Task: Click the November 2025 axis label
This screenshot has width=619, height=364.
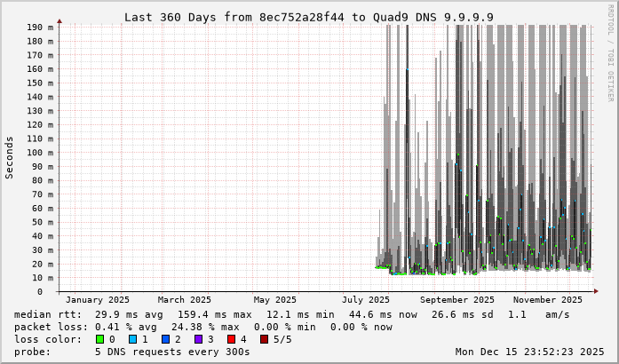Action: tap(548, 300)
